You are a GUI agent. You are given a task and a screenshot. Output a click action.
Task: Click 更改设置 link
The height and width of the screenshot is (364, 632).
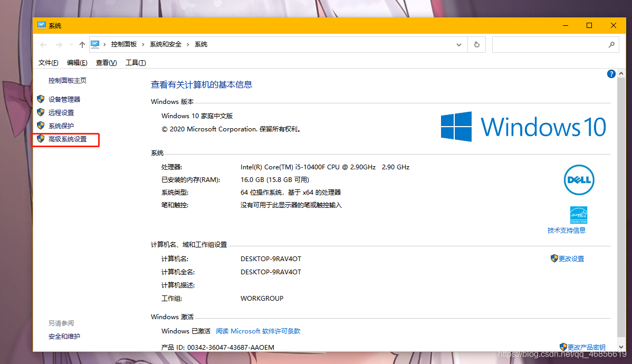pyautogui.click(x=571, y=259)
